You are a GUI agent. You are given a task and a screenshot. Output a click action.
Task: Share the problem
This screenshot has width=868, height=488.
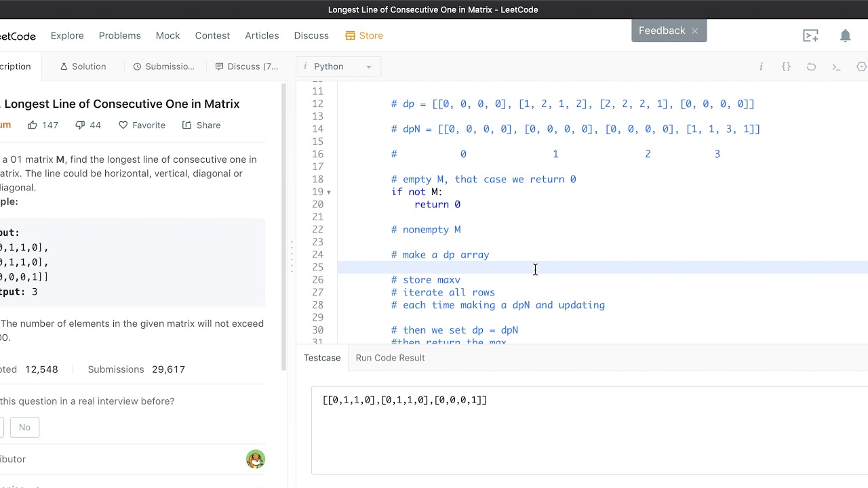(x=201, y=125)
